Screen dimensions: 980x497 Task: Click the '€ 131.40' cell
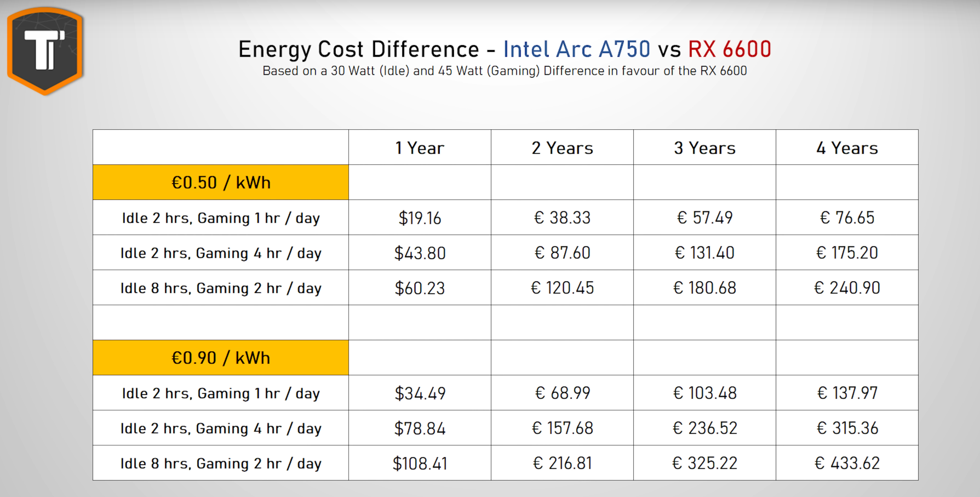[x=705, y=253]
